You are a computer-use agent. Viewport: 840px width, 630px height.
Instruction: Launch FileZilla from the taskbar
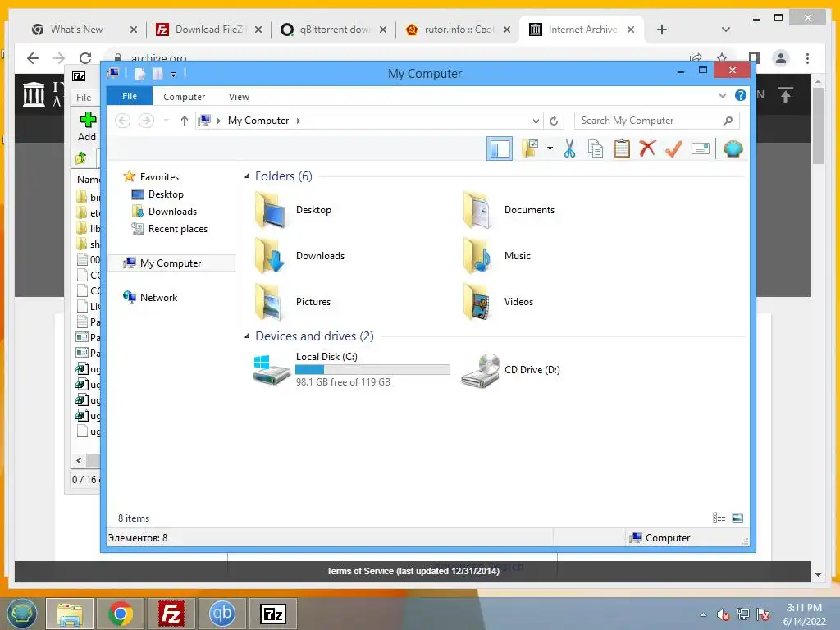tap(171, 614)
